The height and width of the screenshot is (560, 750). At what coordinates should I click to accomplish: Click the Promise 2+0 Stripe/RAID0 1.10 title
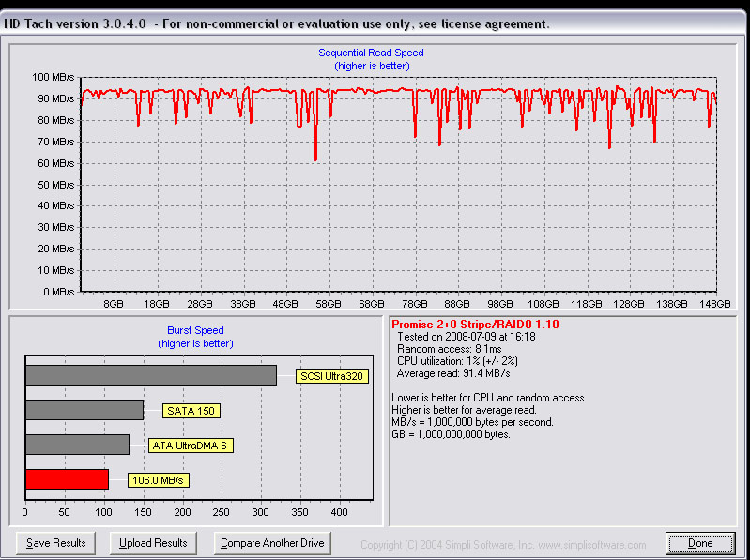click(x=475, y=325)
